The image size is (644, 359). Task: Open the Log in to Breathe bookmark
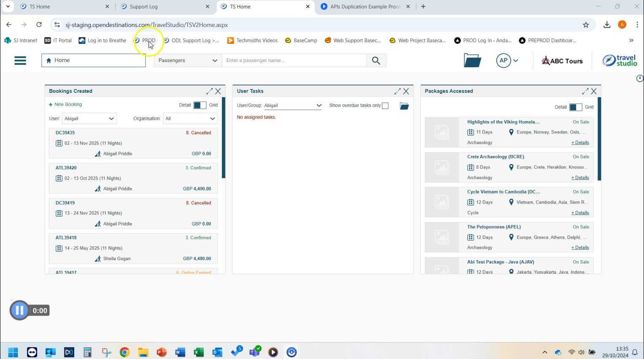tap(103, 41)
